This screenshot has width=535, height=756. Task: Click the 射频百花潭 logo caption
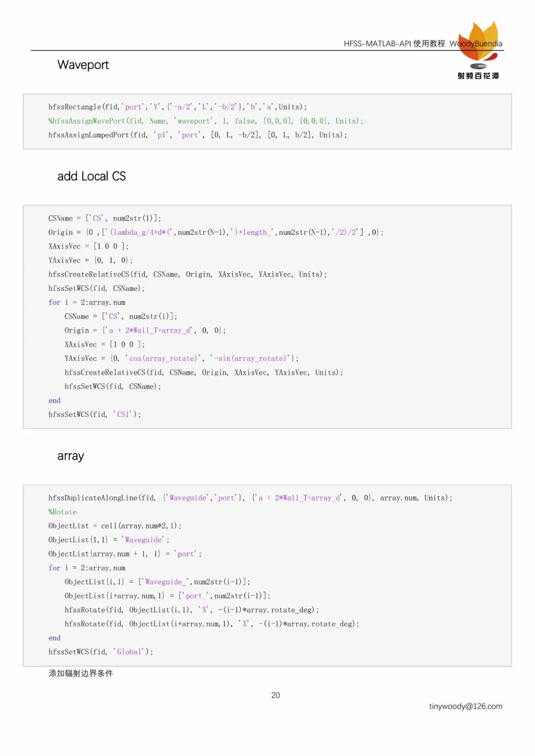click(478, 76)
